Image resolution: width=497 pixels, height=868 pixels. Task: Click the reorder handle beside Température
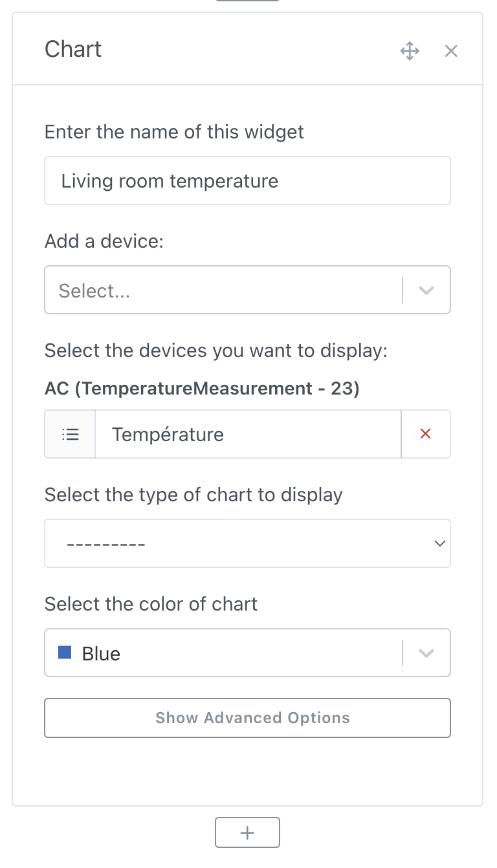[69, 434]
